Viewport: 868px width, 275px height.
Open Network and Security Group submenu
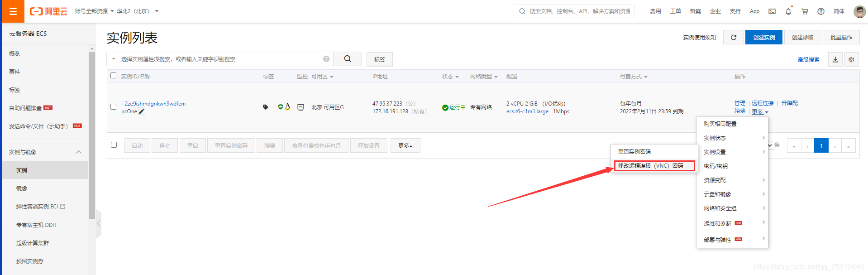[732, 208]
